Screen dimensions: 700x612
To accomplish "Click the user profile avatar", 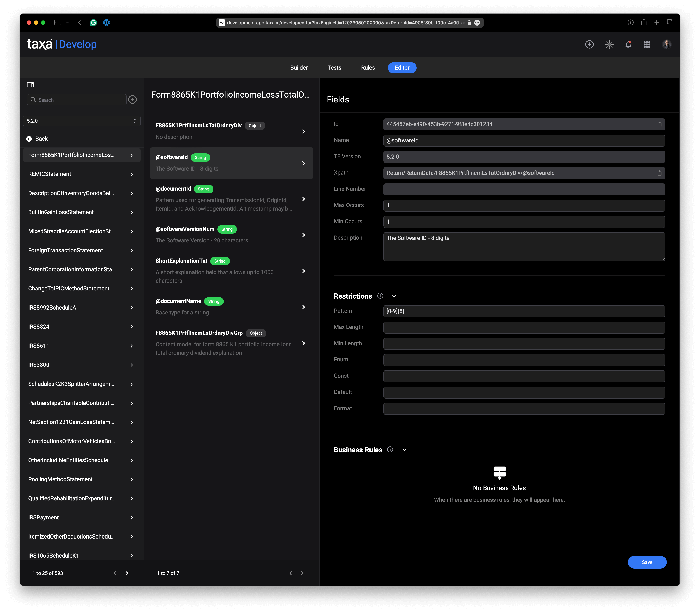I will (666, 44).
